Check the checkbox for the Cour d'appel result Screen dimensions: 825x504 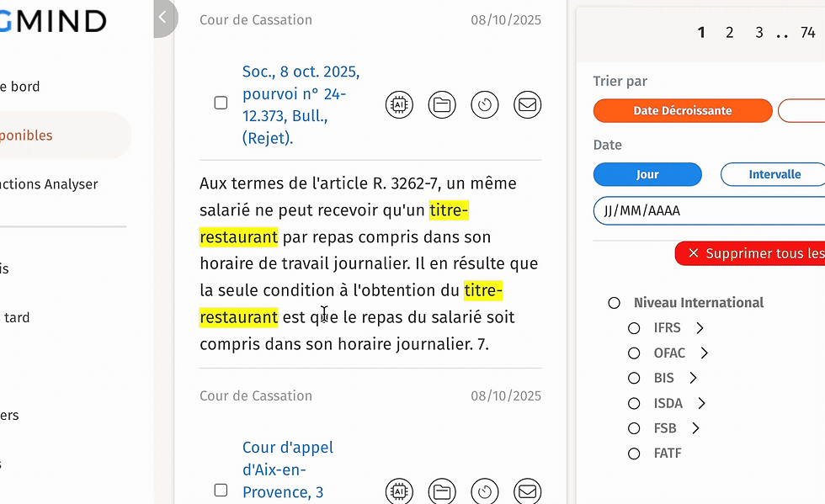(220, 490)
